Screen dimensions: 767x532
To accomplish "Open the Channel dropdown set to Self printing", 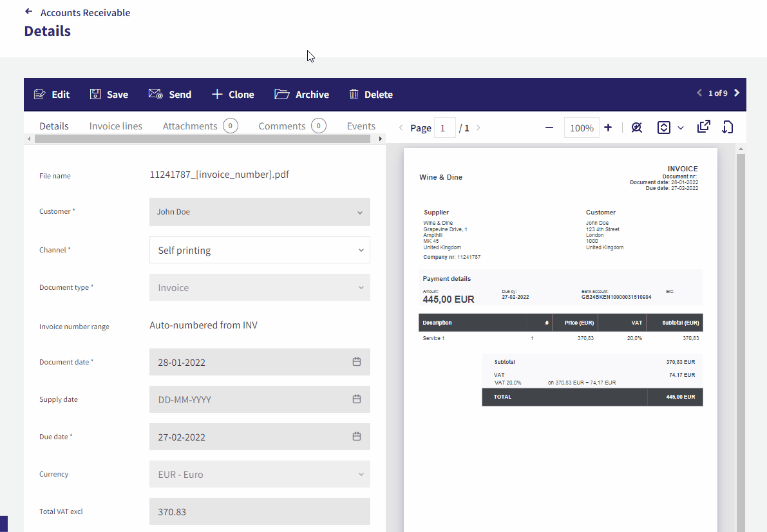I will (x=260, y=250).
